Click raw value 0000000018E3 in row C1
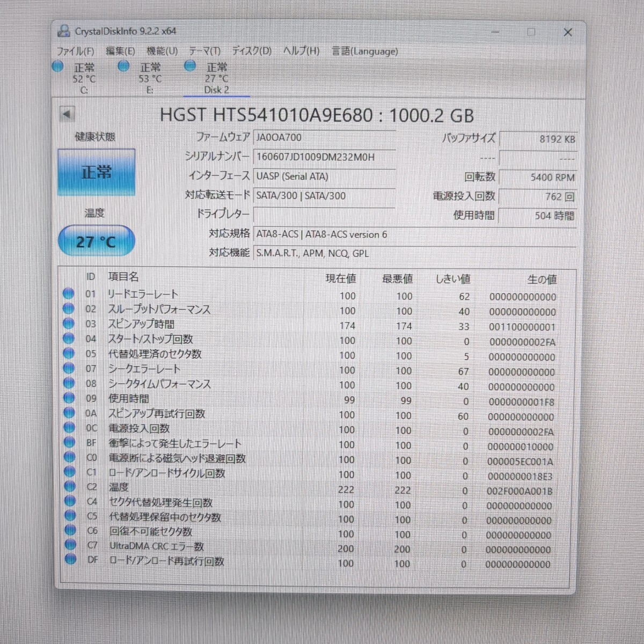This screenshot has width=644, height=644. pyautogui.click(x=520, y=476)
